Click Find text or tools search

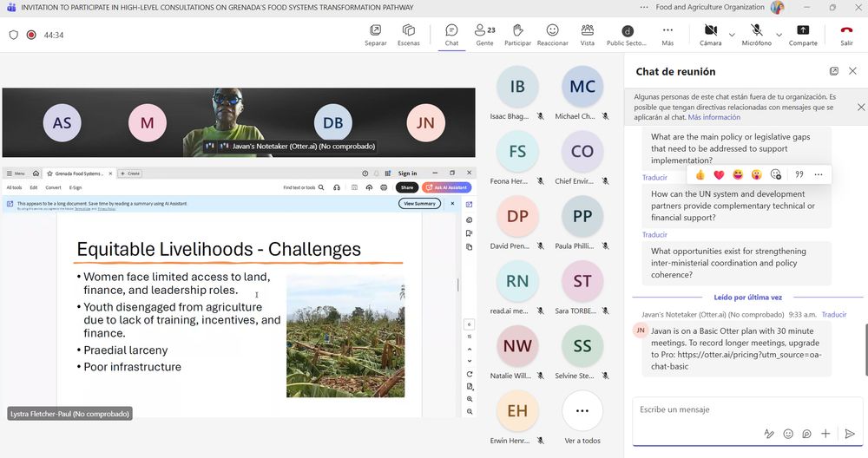click(x=303, y=187)
